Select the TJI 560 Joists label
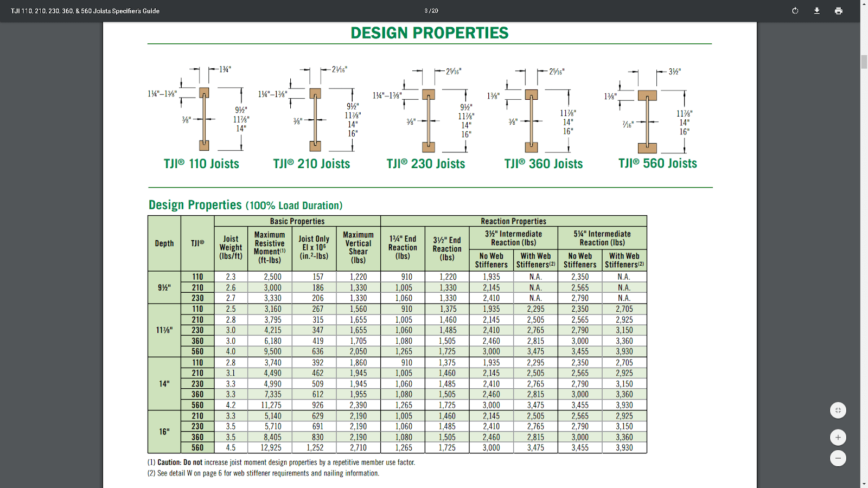This screenshot has width=868, height=488. pos(658,163)
